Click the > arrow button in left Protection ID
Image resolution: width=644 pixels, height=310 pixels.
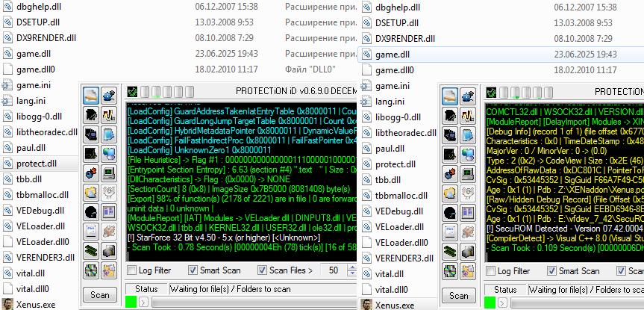pos(144,303)
